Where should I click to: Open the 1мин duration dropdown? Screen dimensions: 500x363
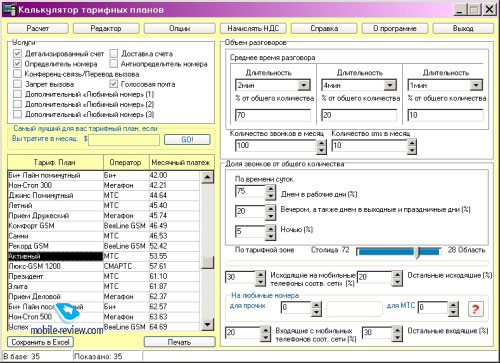tap(476, 85)
